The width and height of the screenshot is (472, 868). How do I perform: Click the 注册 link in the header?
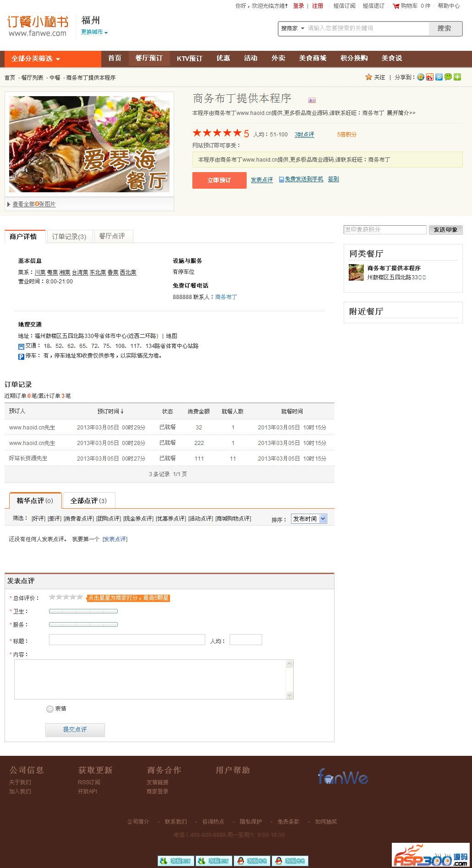pyautogui.click(x=318, y=6)
